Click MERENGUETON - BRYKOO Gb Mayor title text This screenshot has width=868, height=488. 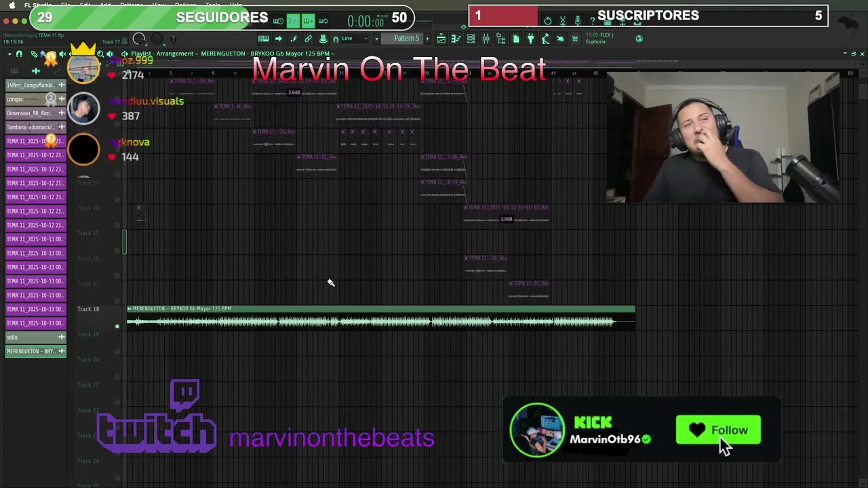pyautogui.click(x=265, y=54)
